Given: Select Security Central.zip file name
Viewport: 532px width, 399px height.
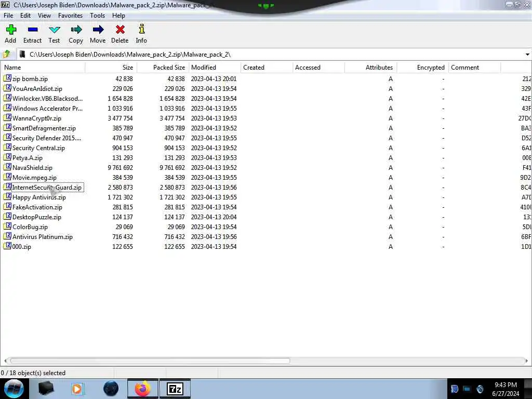Looking at the screenshot, I should pos(38,148).
